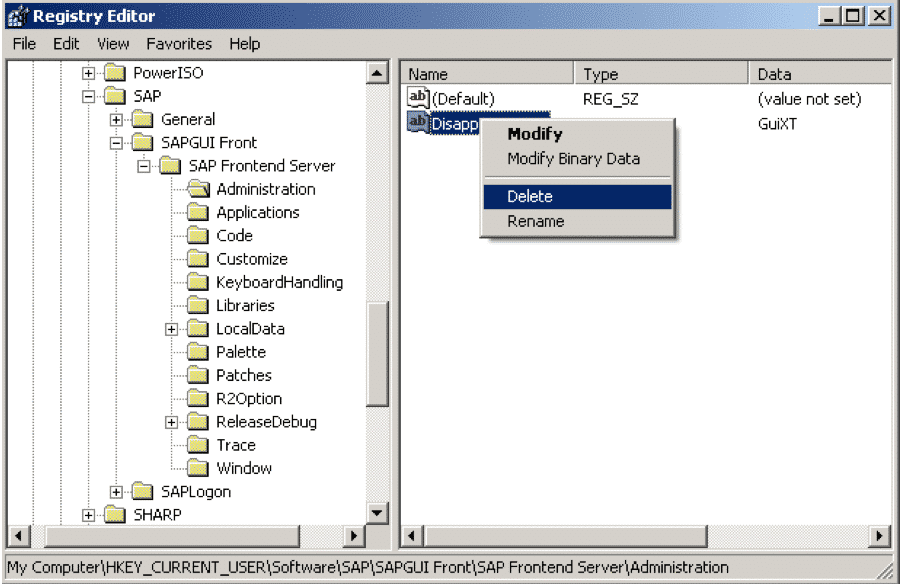This screenshot has height=584, width=902.
Task: Click the REG_SZ type cell
Action: (610, 99)
